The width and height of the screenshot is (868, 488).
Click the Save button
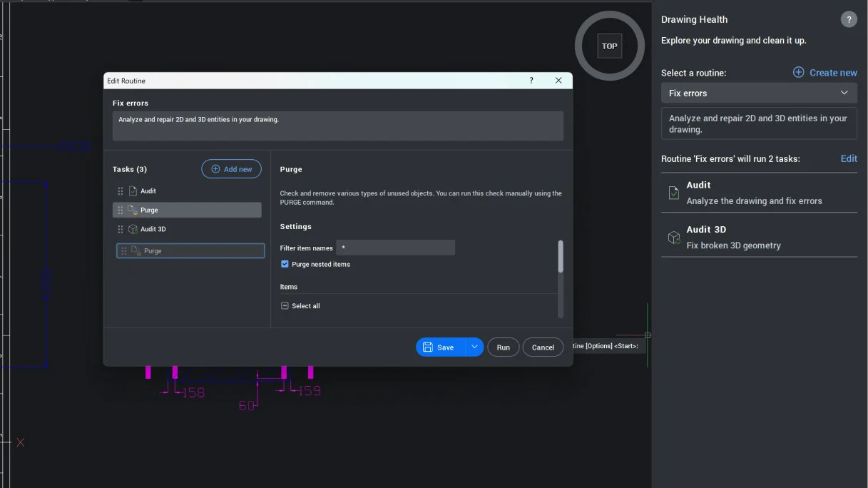440,347
